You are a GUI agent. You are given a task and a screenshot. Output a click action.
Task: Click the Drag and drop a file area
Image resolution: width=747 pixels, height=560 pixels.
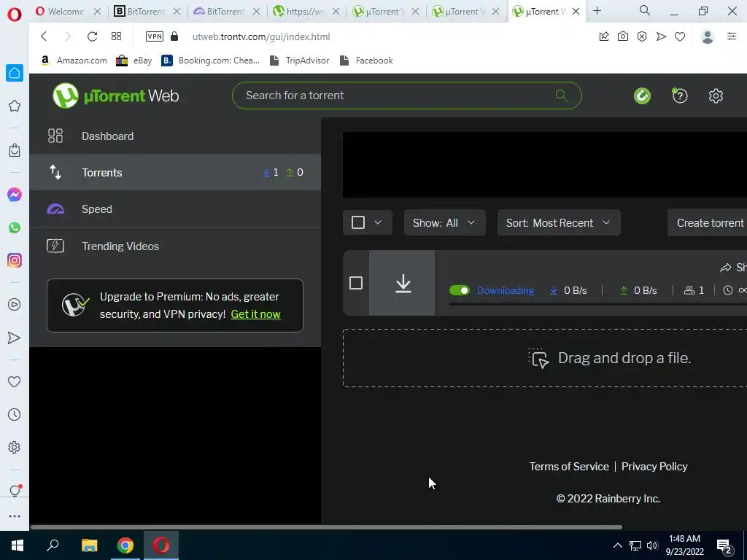(544, 358)
